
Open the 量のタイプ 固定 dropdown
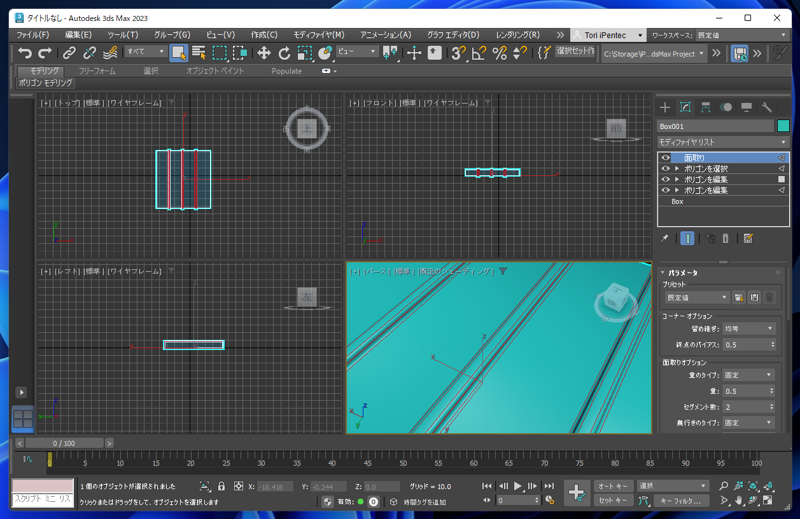click(748, 375)
